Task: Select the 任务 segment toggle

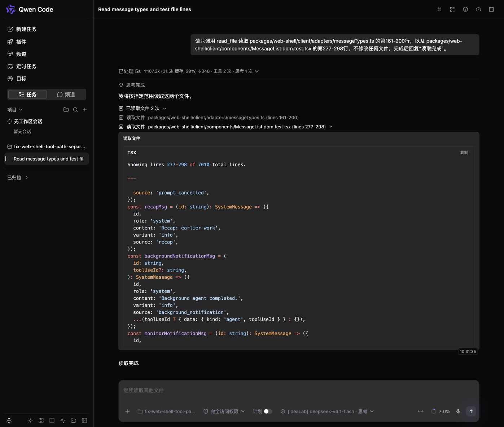Action: (x=28, y=94)
